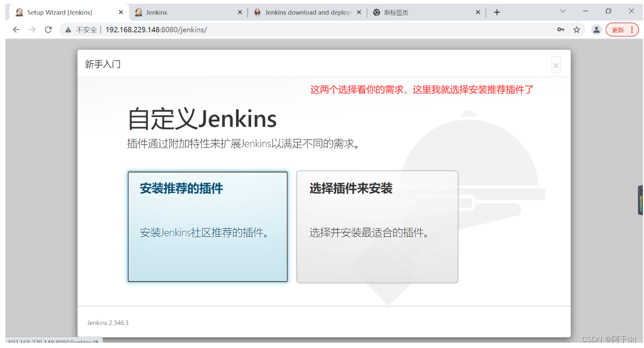
Task: Close the Jenkins download and deployment tab
Action: click(x=359, y=12)
